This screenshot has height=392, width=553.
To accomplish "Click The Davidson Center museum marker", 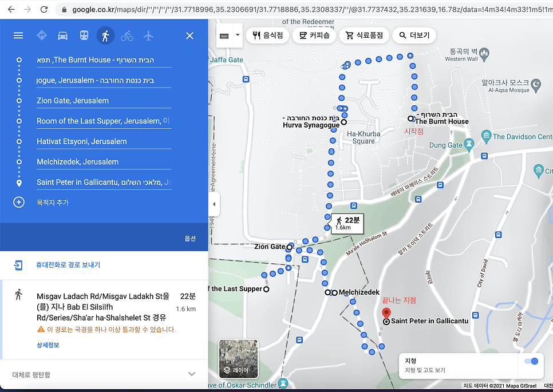I will point(487,136).
